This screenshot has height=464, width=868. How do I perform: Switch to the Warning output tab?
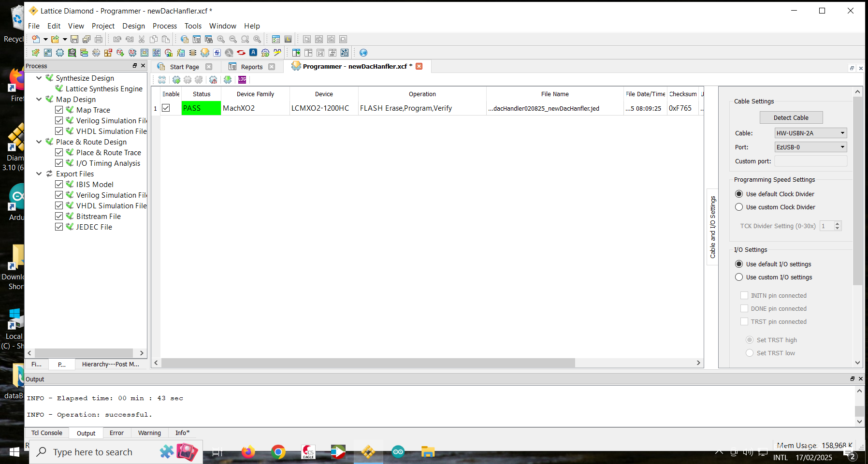click(149, 433)
